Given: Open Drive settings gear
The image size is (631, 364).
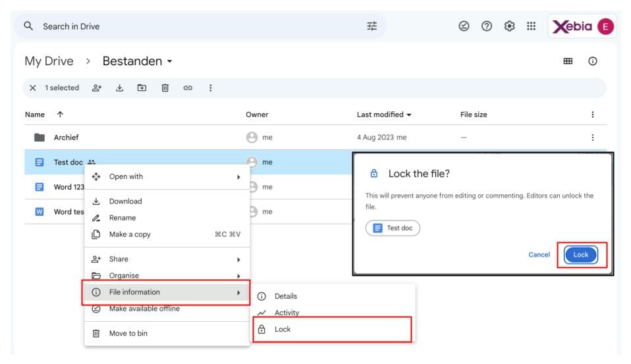Looking at the screenshot, I should point(509,26).
